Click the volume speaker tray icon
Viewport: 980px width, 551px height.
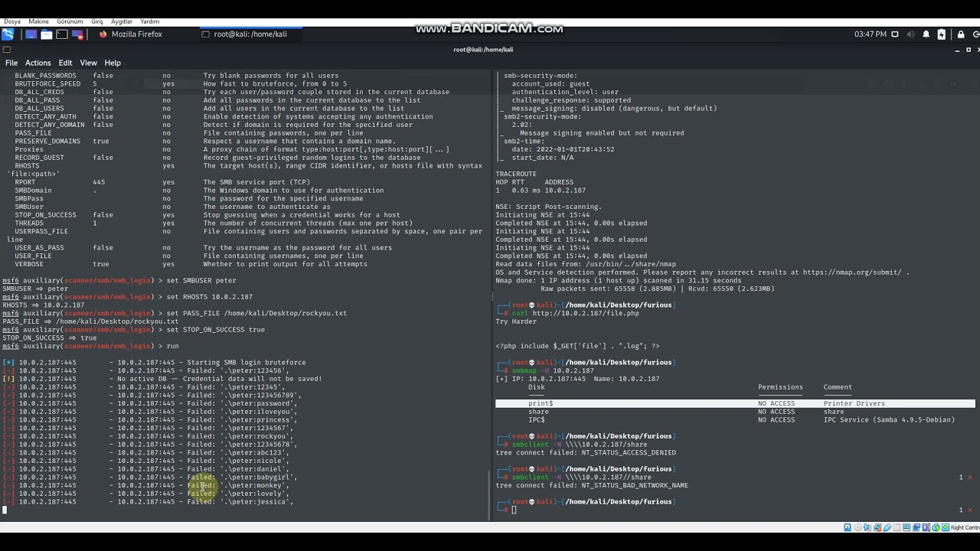coord(911,34)
